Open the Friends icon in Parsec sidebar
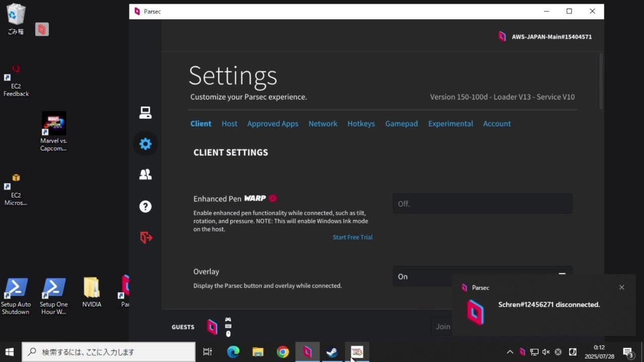This screenshot has height=362, width=644. [x=145, y=174]
